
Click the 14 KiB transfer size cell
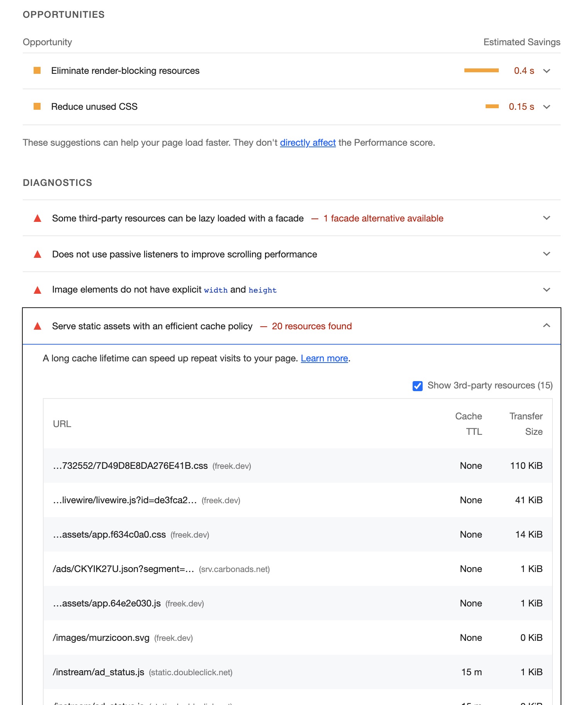click(529, 535)
